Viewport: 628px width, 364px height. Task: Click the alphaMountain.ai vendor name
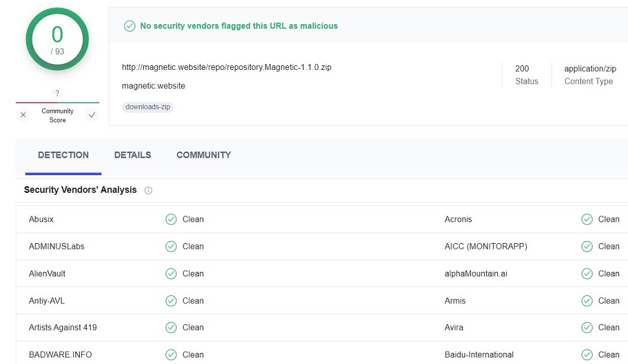click(x=476, y=274)
